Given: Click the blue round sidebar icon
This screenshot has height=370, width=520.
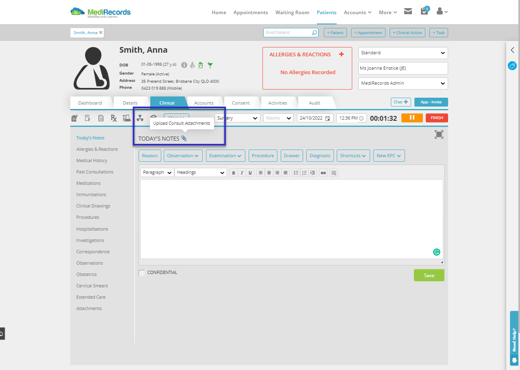Looking at the screenshot, I should pos(512,66).
